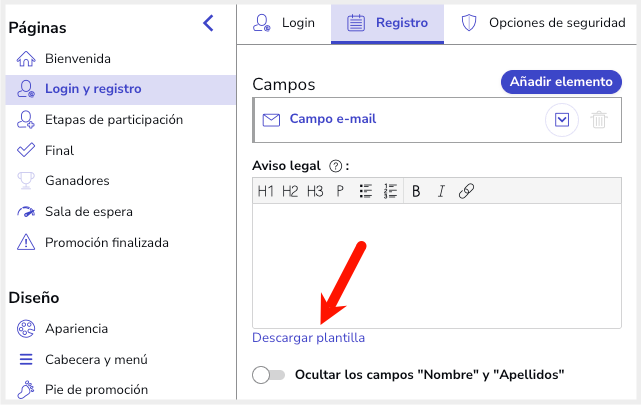641x405 pixels.
Task: Click the Aviso legal help question mark icon
Action: tap(335, 166)
